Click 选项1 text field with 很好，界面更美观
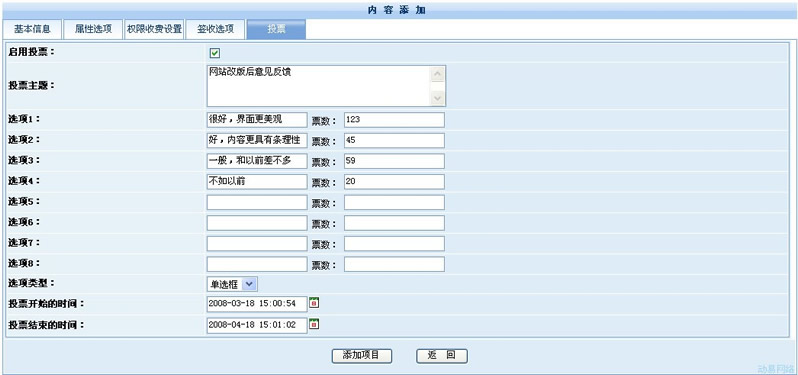Viewport: 798px width, 375px height. pos(257,120)
